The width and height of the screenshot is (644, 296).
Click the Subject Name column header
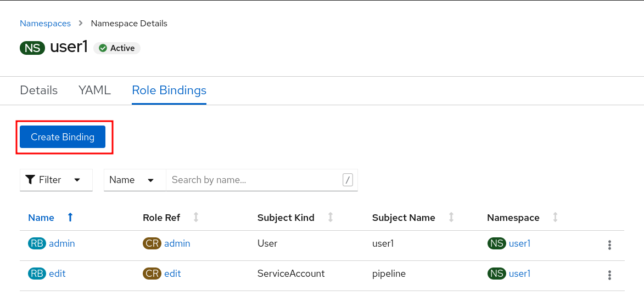pyautogui.click(x=404, y=218)
